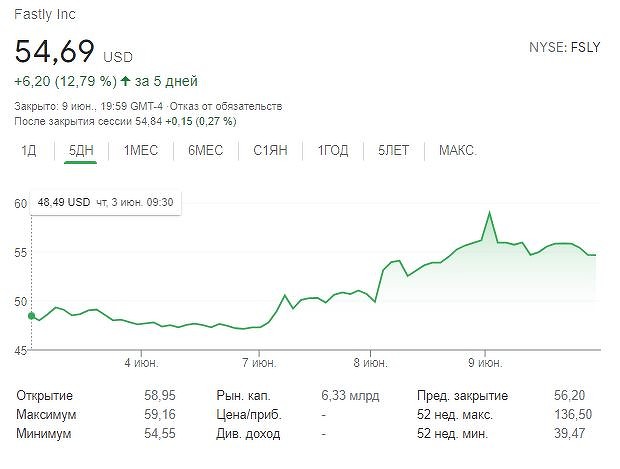620x469 pixels.
Task: Open the 'Отказ от обязательств' disclaimer link
Action: pos(226,106)
